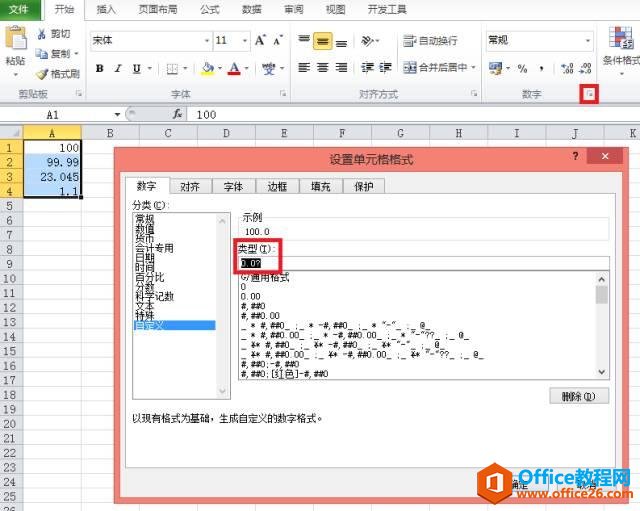Toggle bold formatting
Viewport: 640px width, 511px height.
[x=100, y=69]
